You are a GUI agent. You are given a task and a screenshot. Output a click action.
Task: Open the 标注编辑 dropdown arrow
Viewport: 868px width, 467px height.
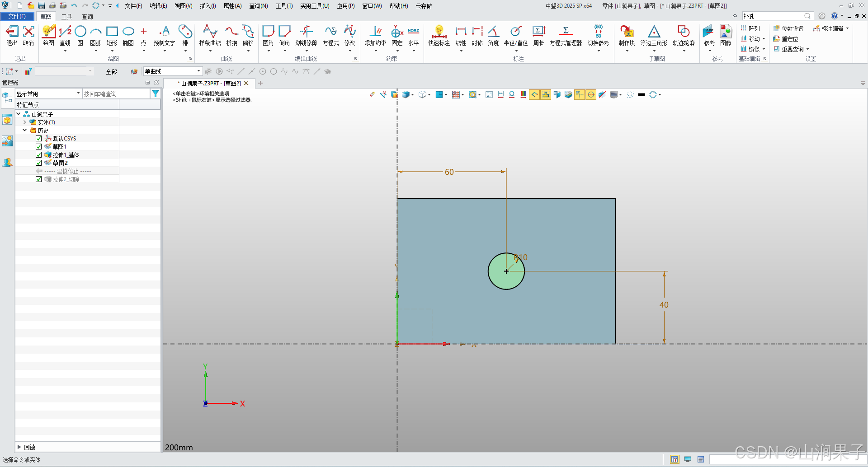coord(848,28)
